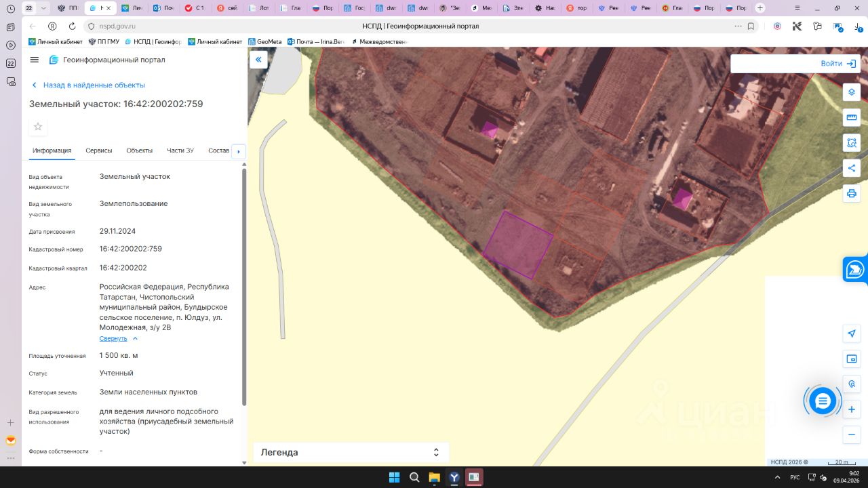Image resolution: width=868 pixels, height=488 pixels.
Task: Open browser history clock in sidebar
Action: tap(10, 8)
